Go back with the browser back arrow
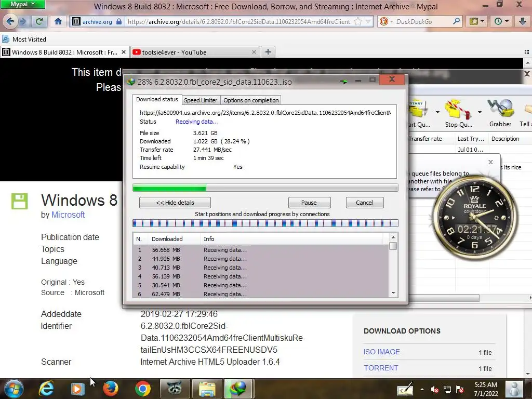 (10, 21)
